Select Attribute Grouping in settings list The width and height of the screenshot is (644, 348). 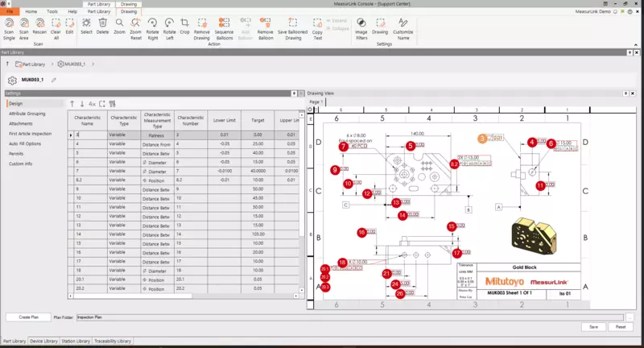[x=27, y=114]
